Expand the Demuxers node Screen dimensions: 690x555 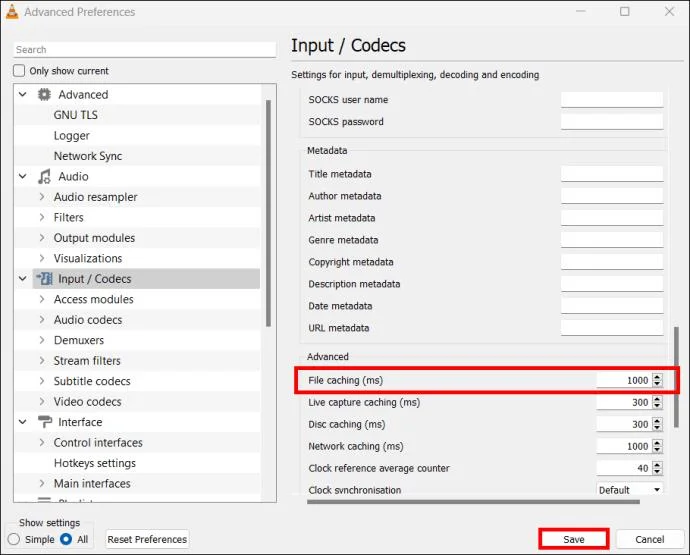click(42, 340)
